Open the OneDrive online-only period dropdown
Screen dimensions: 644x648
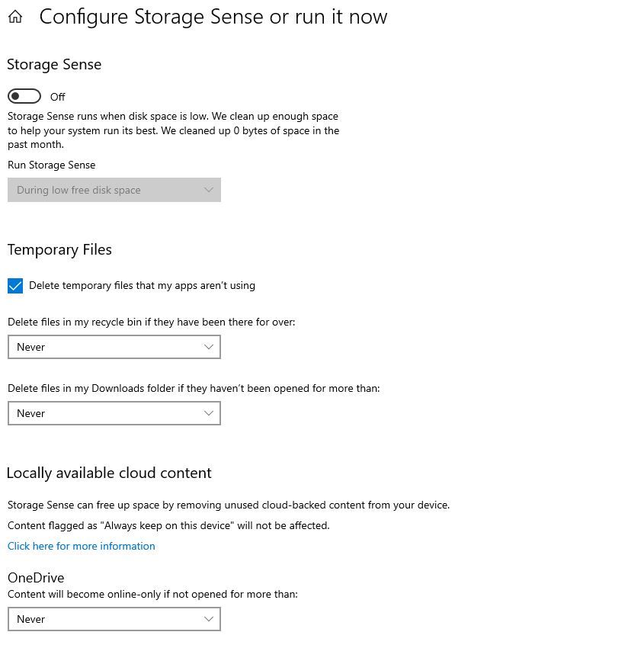pos(114,619)
